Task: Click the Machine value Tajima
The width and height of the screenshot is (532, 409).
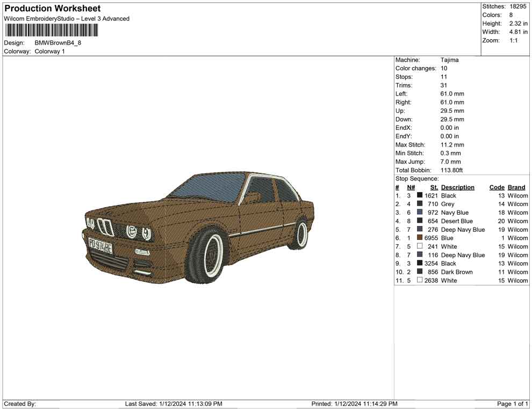Action: coord(450,60)
